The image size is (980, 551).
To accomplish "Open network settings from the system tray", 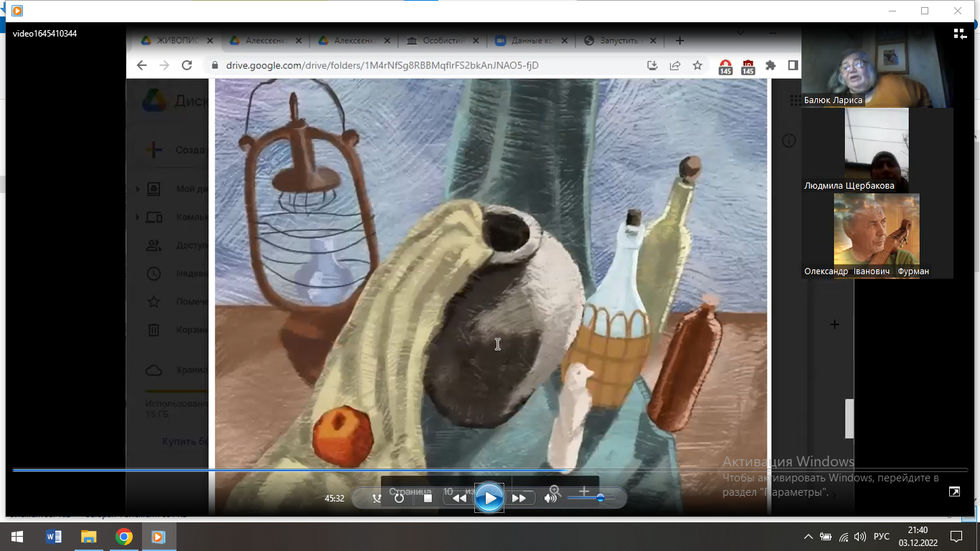I will 844,537.
